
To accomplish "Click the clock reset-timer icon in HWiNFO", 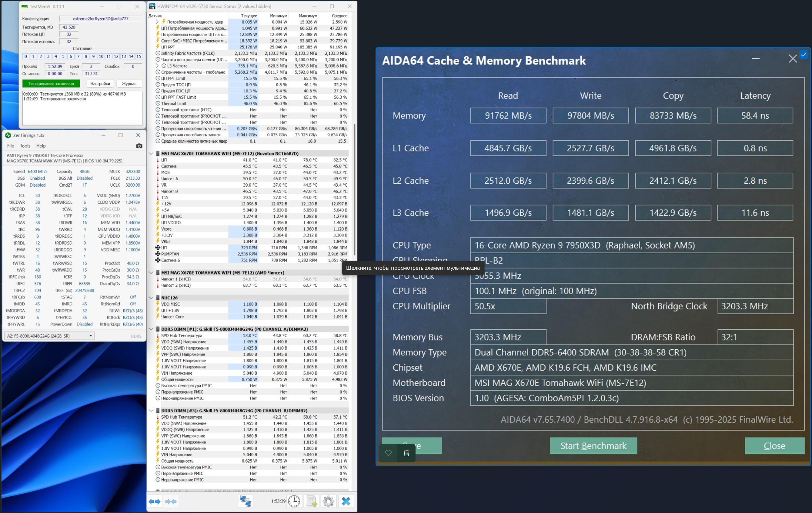I will (x=294, y=501).
